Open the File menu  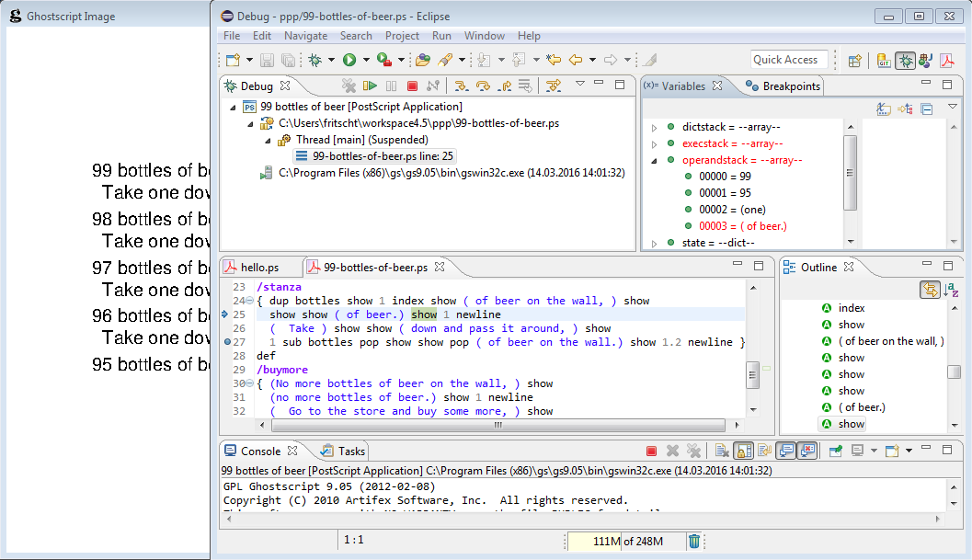pos(231,36)
